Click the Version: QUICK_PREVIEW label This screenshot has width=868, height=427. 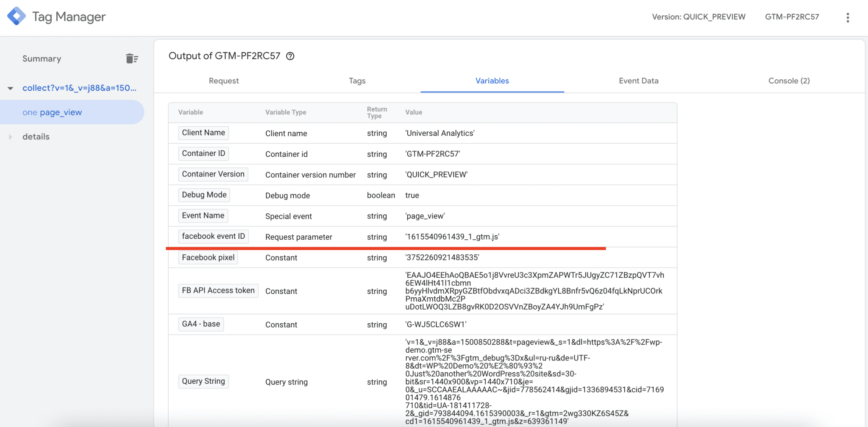coord(698,17)
